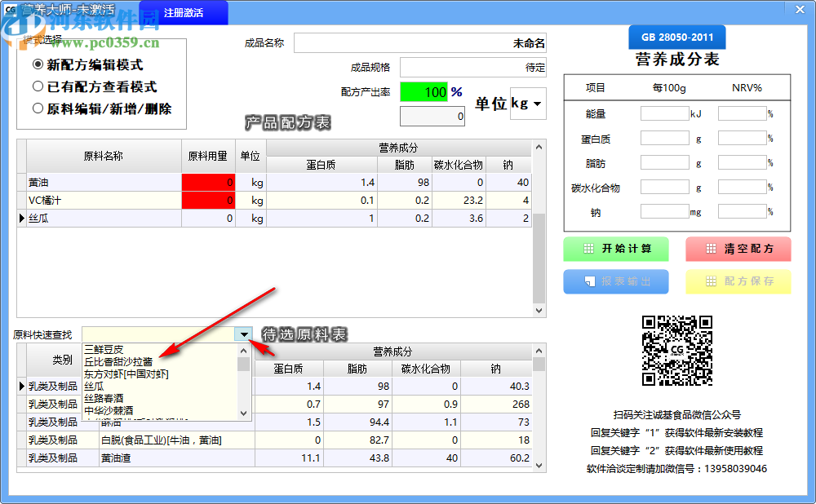Click 原料名称 column header
This screenshot has height=504, width=816.
(x=104, y=156)
